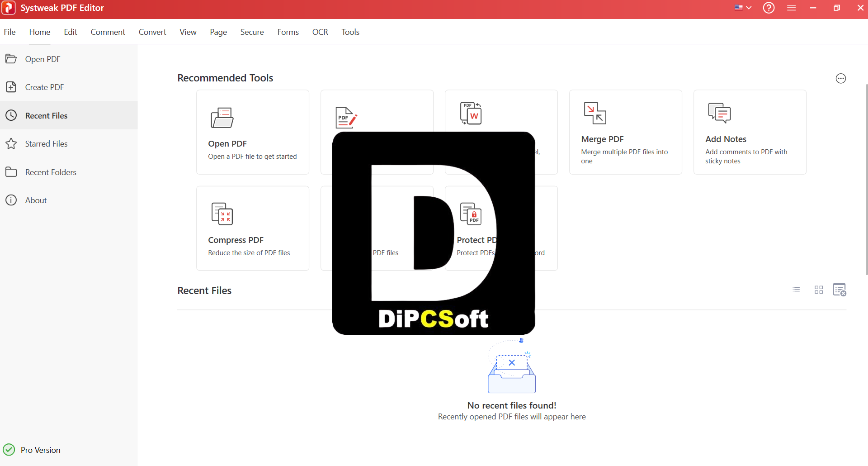Open the language flag dropdown
Viewport: 868px width, 466px height.
click(x=743, y=8)
